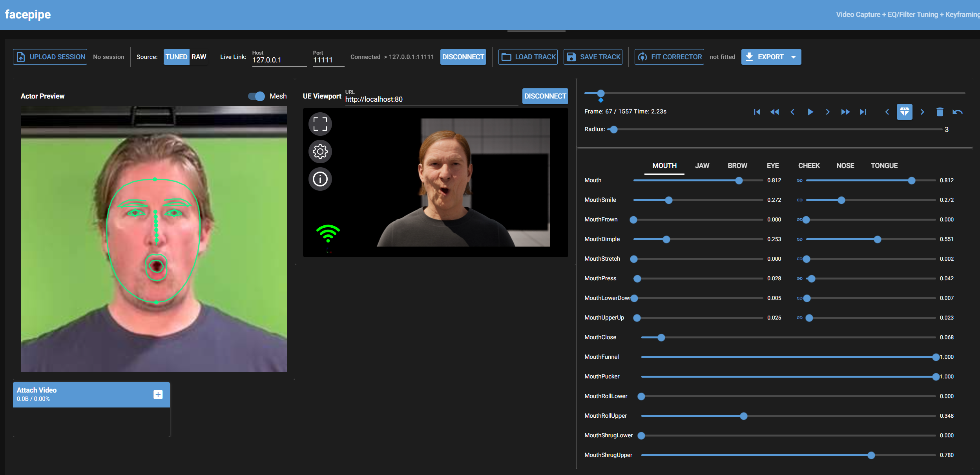Switch to the BROW tab
This screenshot has height=475, width=980.
737,165
